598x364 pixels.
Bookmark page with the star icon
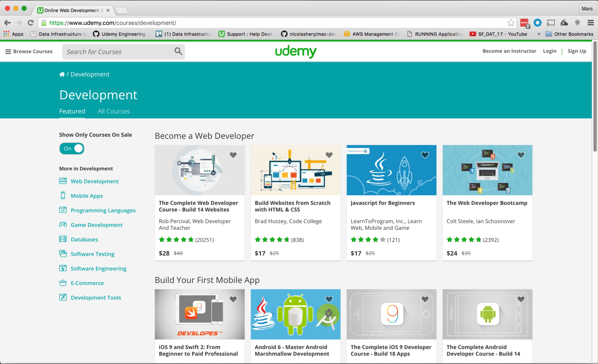coord(511,23)
